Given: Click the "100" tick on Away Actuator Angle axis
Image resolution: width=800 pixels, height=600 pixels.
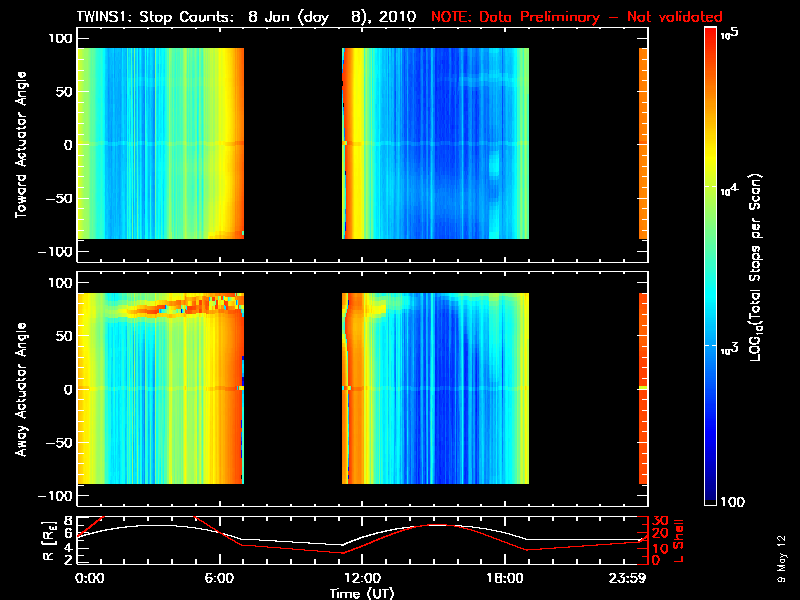Looking at the screenshot, I should coord(60,283).
